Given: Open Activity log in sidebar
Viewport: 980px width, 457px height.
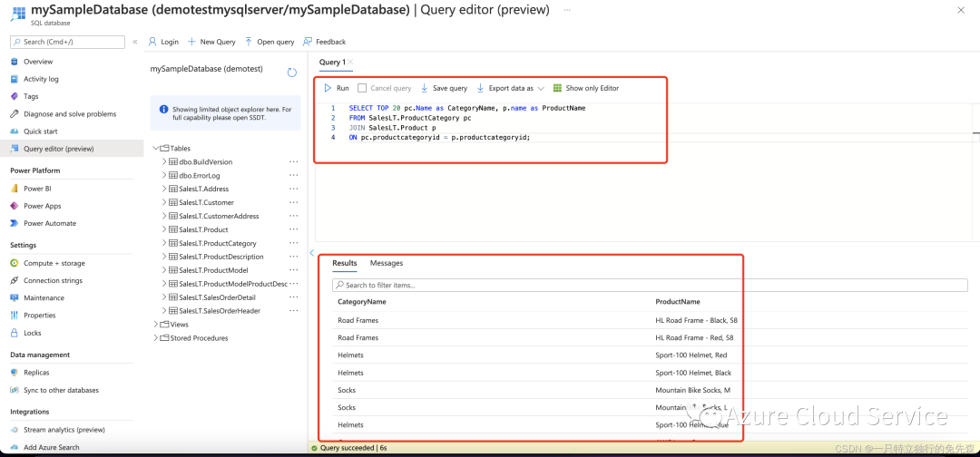Looking at the screenshot, I should [41, 79].
